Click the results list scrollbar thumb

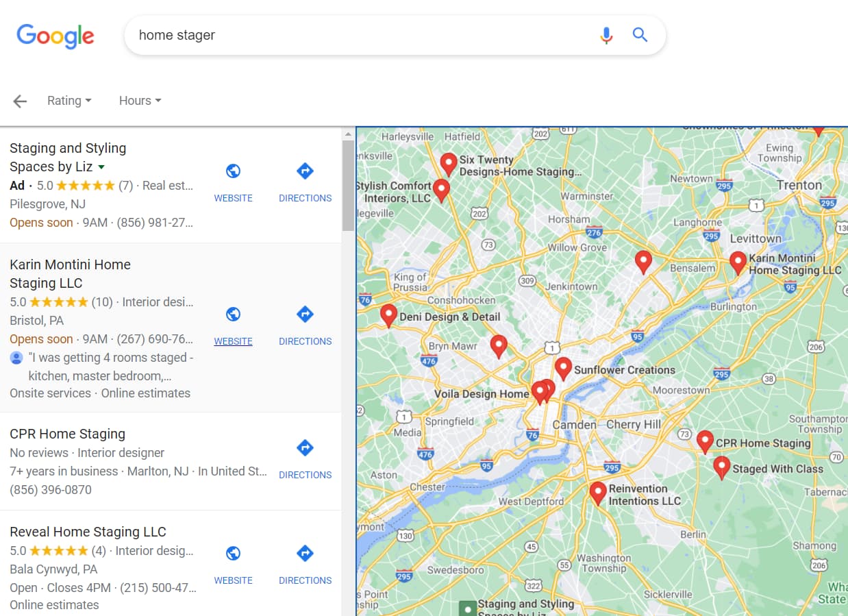(348, 186)
